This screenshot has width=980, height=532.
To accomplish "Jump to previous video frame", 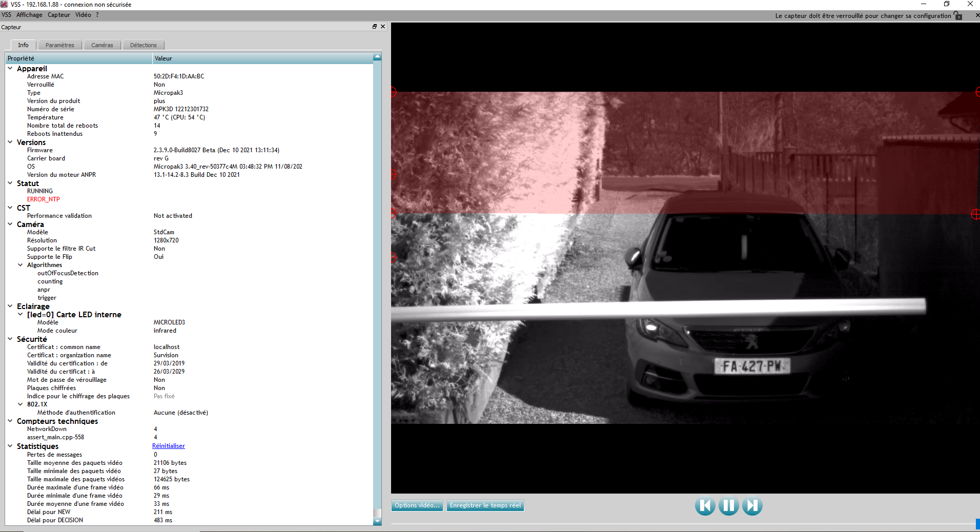I will coord(705,506).
